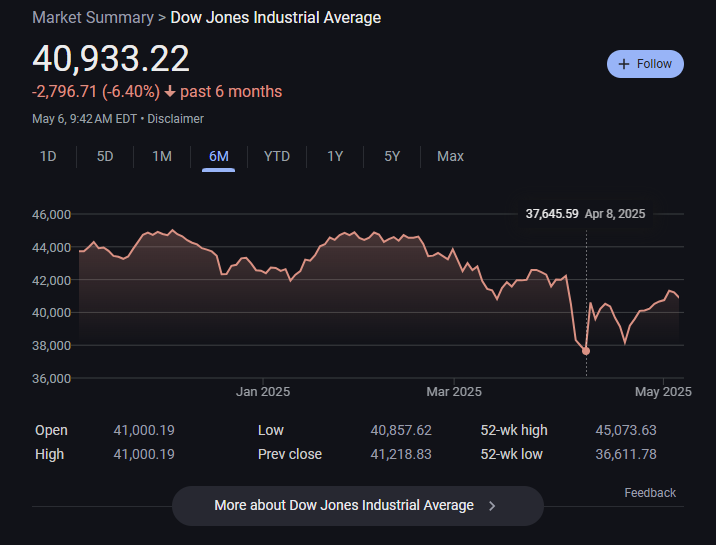Image resolution: width=716 pixels, height=545 pixels.
Task: Click the 38,000 y-axis label
Action: [x=52, y=346]
